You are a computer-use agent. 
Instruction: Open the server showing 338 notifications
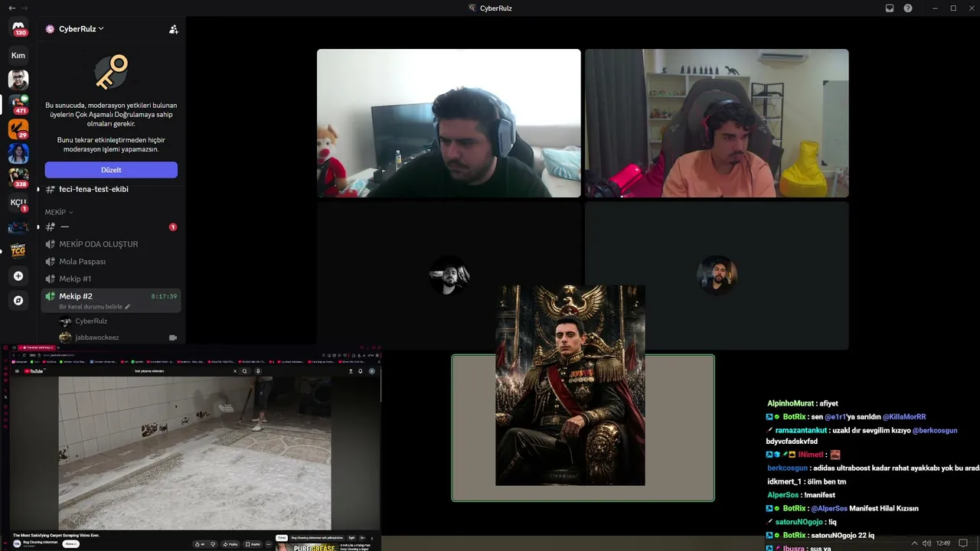18,178
